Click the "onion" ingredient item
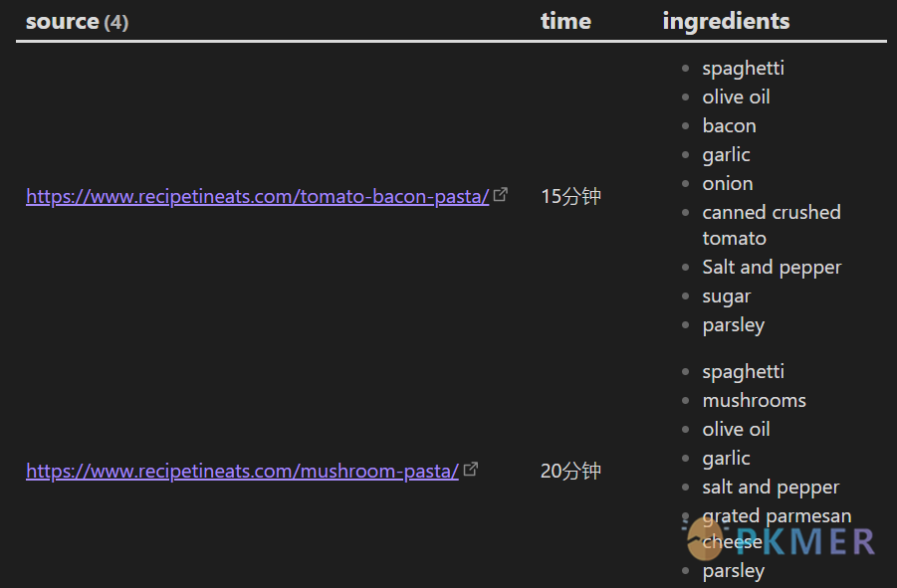The image size is (897, 588). click(x=727, y=184)
